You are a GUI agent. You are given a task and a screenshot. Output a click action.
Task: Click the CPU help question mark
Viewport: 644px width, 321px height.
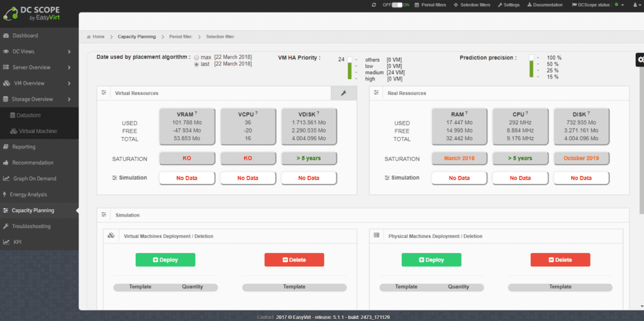click(x=528, y=112)
